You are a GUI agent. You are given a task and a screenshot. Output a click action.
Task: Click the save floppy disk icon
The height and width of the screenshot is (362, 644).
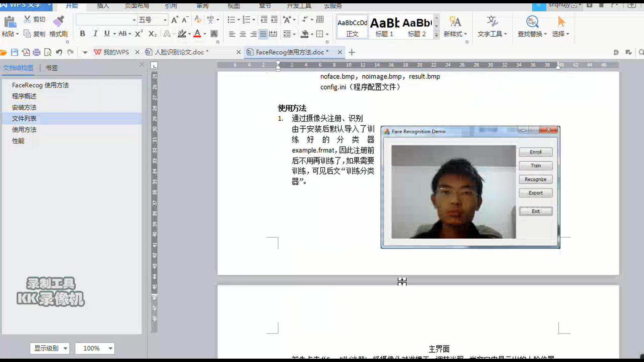(14, 52)
